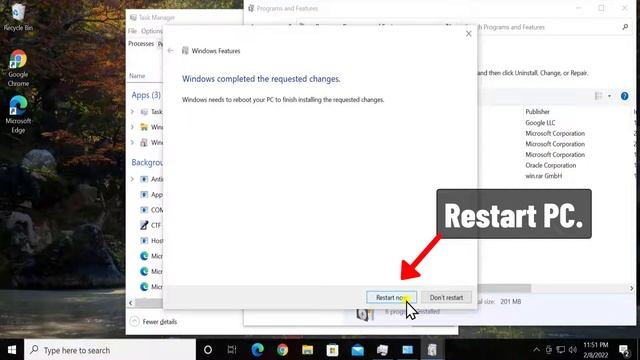Open the Windows Start menu
The width and height of the screenshot is (640, 360).
point(12,350)
